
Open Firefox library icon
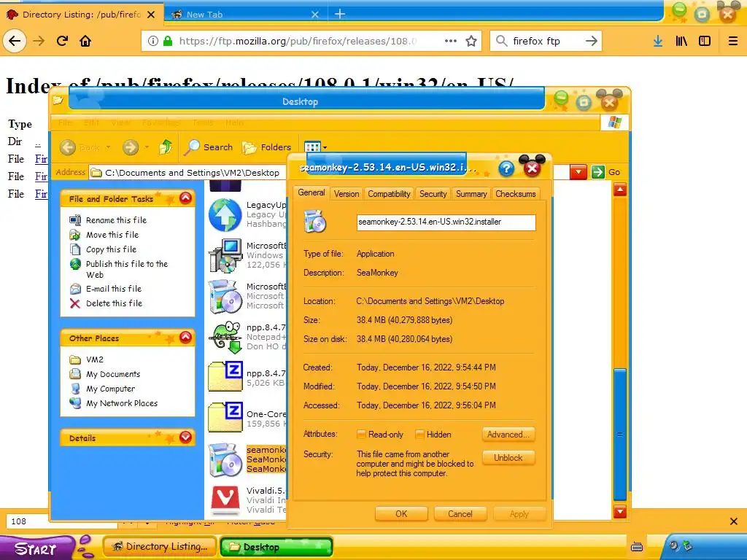(x=681, y=41)
